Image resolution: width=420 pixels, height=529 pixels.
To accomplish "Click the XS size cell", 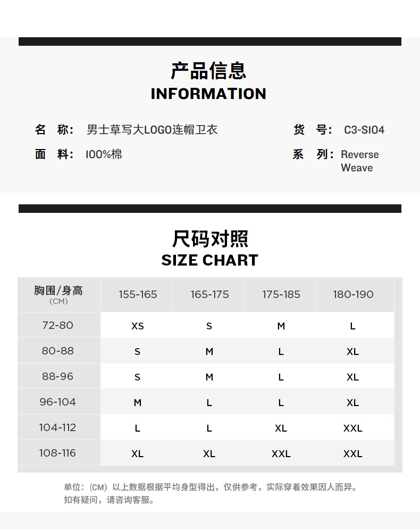I will coord(138,326).
